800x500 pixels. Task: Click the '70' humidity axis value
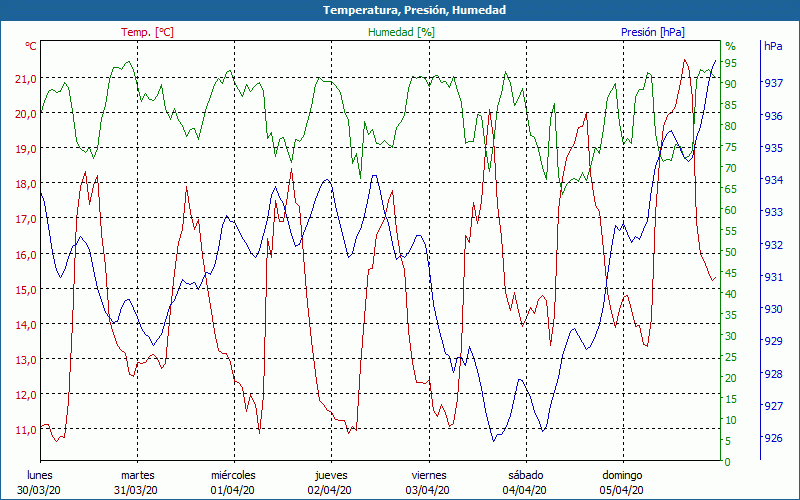(x=730, y=168)
